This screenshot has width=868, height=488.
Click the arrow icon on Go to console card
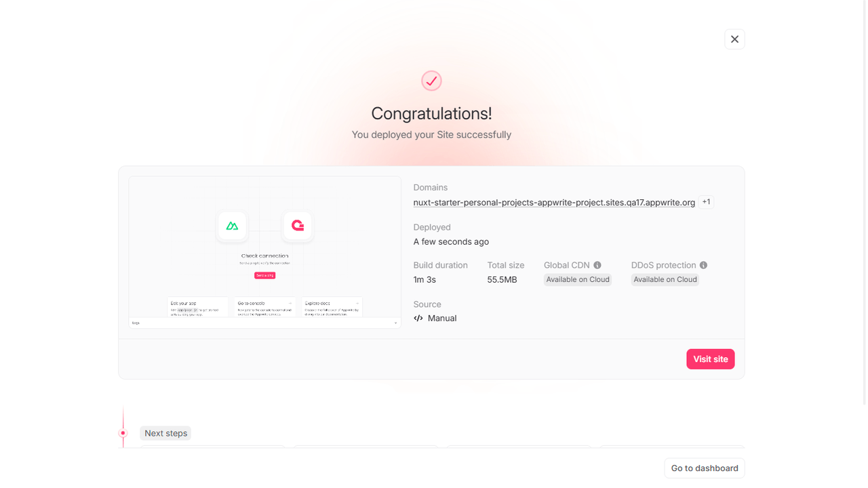coord(290,303)
